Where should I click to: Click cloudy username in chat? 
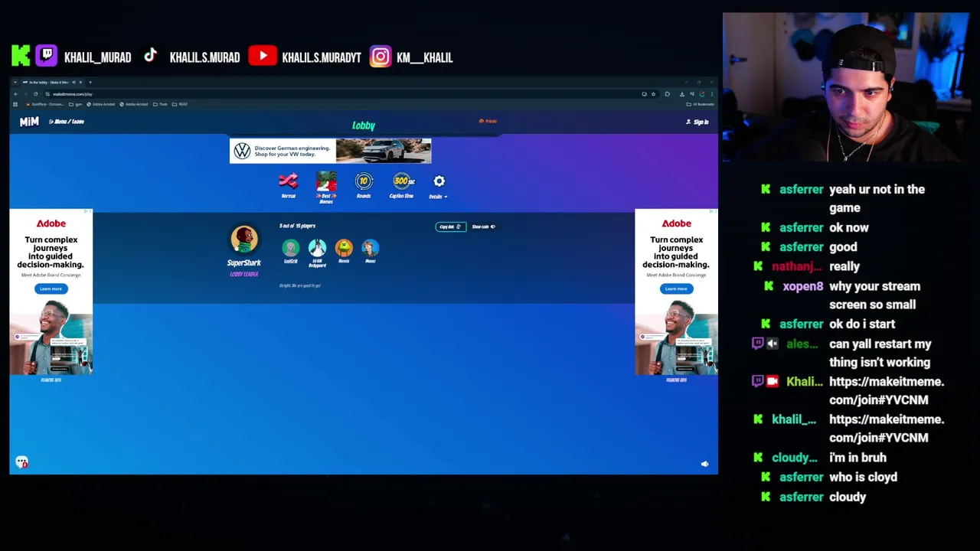coord(795,458)
